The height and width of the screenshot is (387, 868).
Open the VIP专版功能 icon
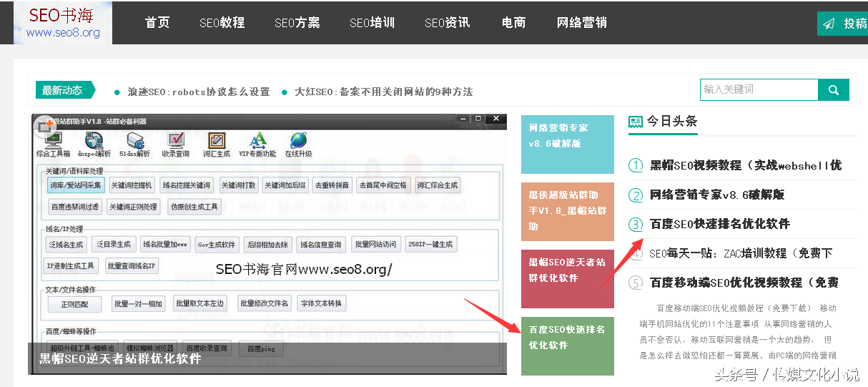[257, 144]
